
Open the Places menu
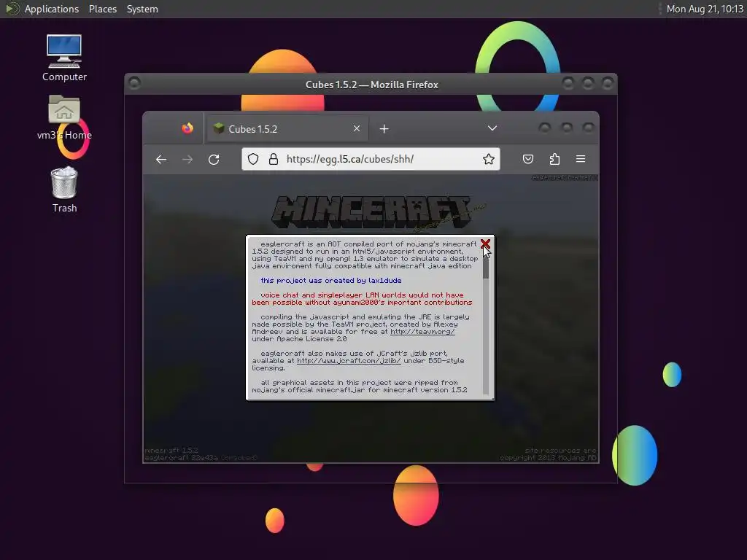pos(102,9)
